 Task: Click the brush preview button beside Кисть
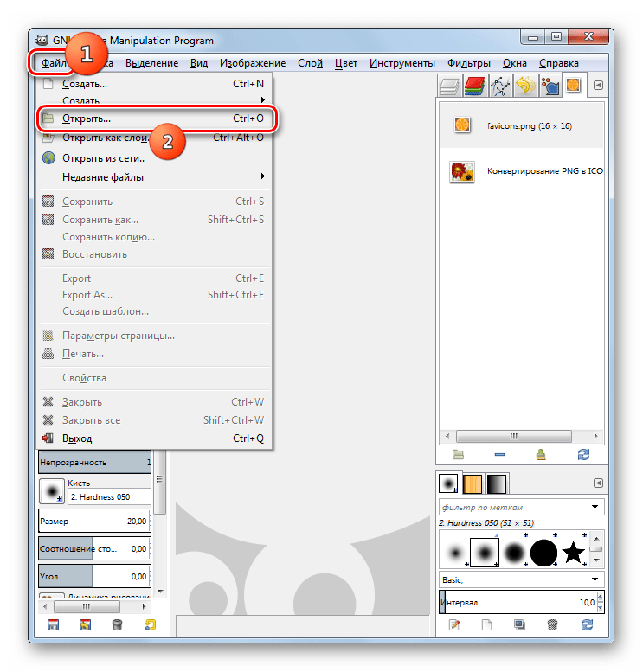[52, 491]
